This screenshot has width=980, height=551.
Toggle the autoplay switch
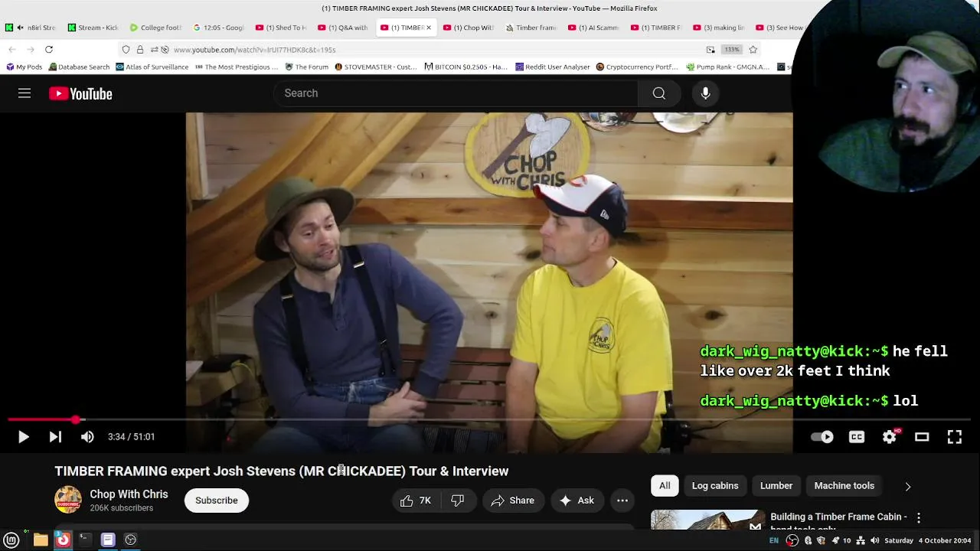coord(822,437)
